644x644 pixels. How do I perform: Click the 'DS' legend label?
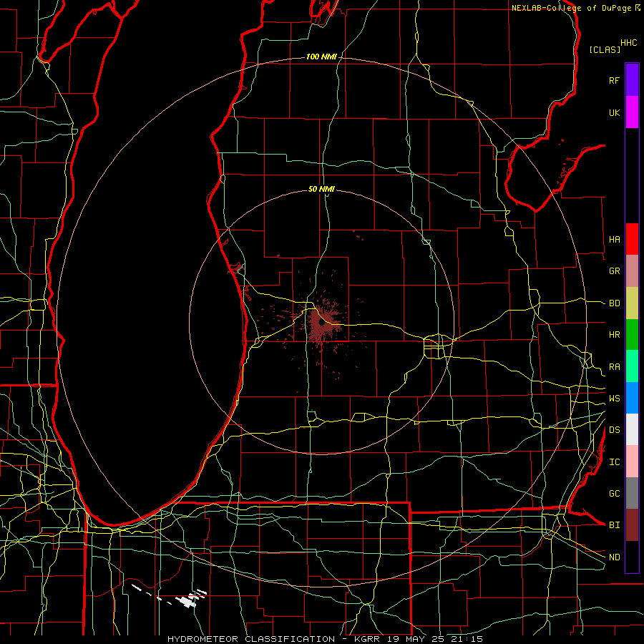[614, 430]
